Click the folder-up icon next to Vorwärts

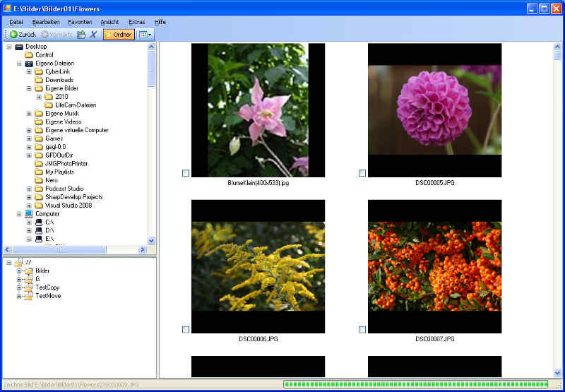(x=81, y=34)
